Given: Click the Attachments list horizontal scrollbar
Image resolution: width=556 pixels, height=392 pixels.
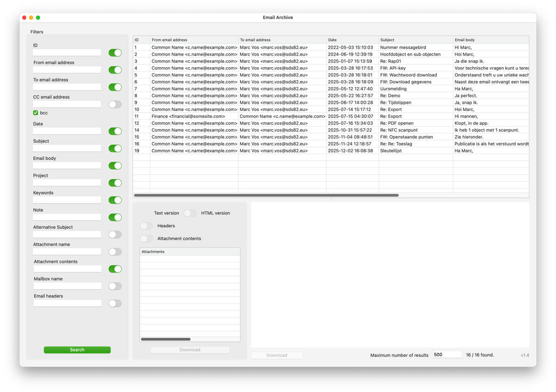Looking at the screenshot, I should [165, 339].
